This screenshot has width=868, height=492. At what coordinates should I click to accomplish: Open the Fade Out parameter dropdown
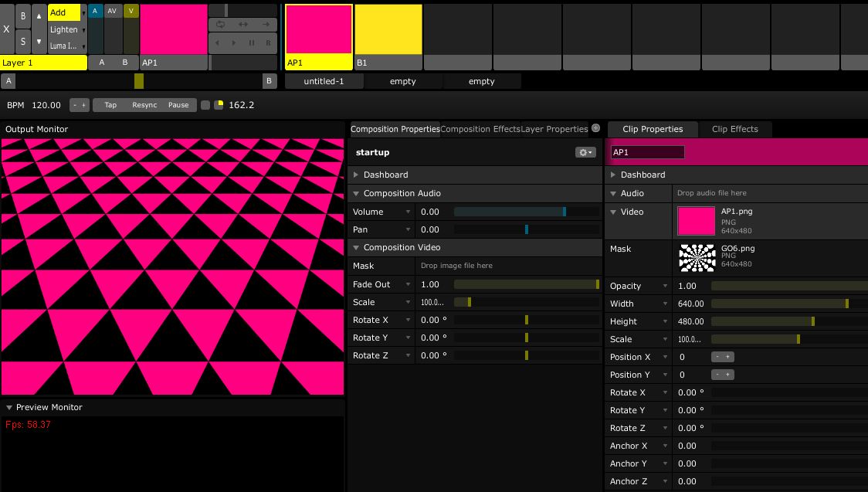click(408, 284)
